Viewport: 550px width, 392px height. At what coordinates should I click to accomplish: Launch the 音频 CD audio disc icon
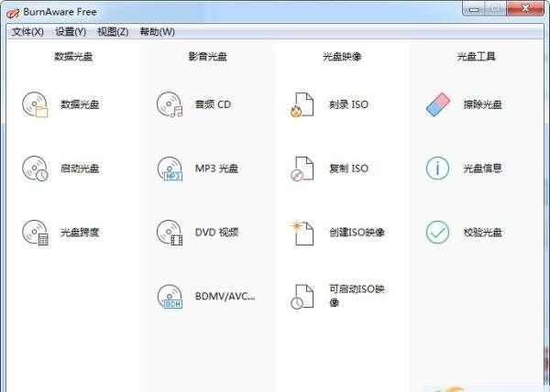170,104
